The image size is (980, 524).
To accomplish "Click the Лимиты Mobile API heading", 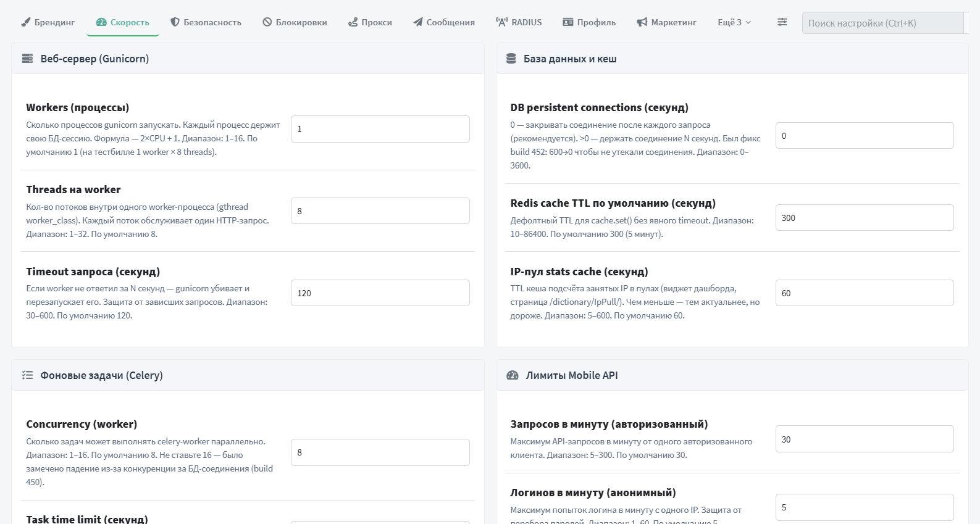I will pos(572,375).
